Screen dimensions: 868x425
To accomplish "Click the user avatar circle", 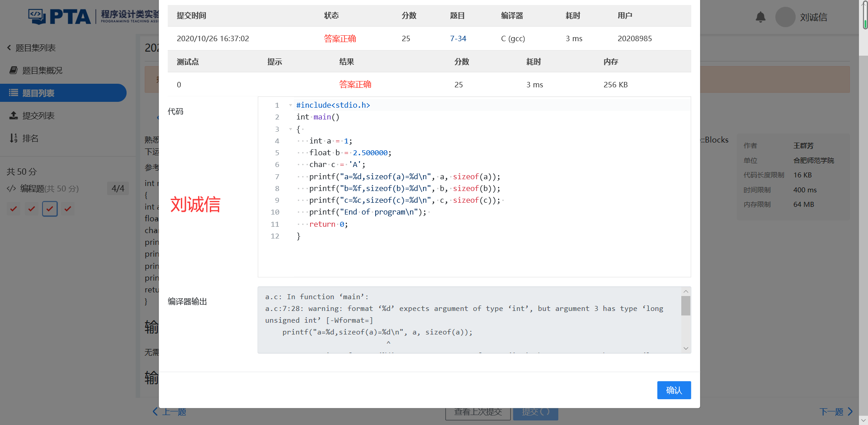I will (x=785, y=17).
